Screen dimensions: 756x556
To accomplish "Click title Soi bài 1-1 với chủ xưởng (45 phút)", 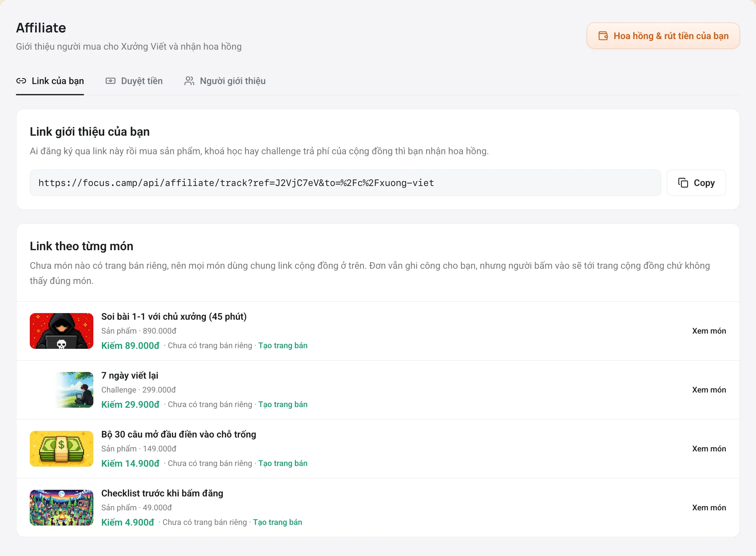I will tap(174, 317).
